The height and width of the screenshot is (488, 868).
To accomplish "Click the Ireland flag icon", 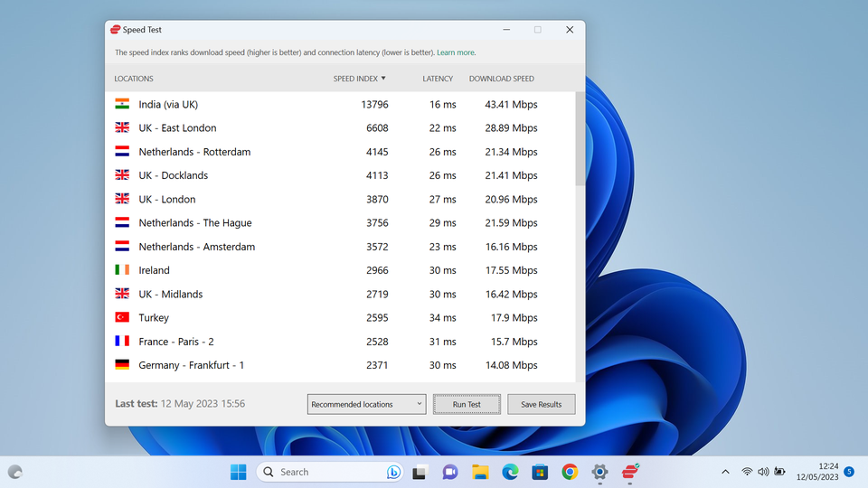I will (122, 269).
